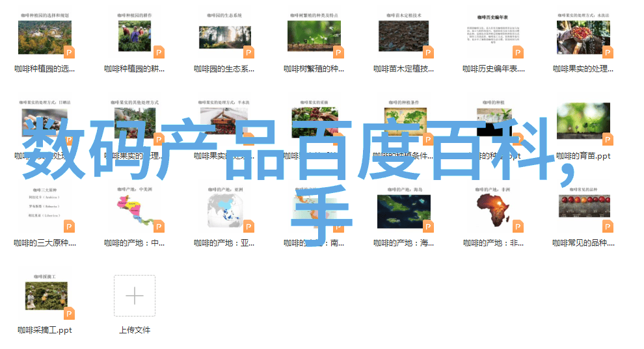Click the PPT badge on 咖啡的产地：亚... file

pyautogui.click(x=248, y=226)
